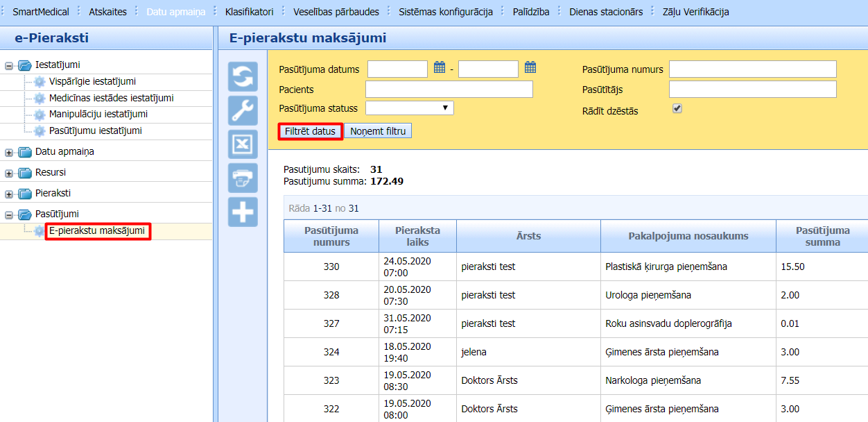Open the Klasifikatori menu
The height and width of the screenshot is (422, 868).
click(249, 12)
